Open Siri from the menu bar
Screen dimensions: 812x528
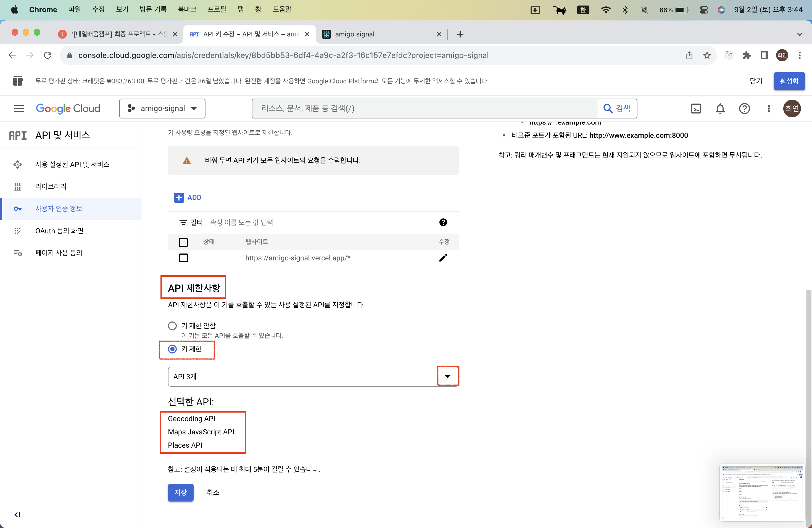click(x=721, y=10)
